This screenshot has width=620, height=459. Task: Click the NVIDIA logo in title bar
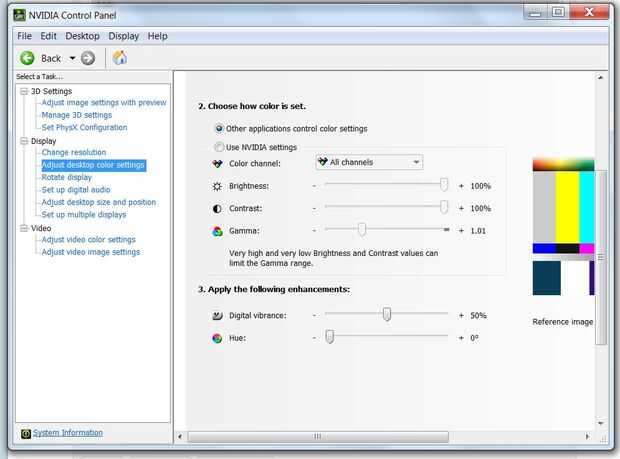pos(19,15)
